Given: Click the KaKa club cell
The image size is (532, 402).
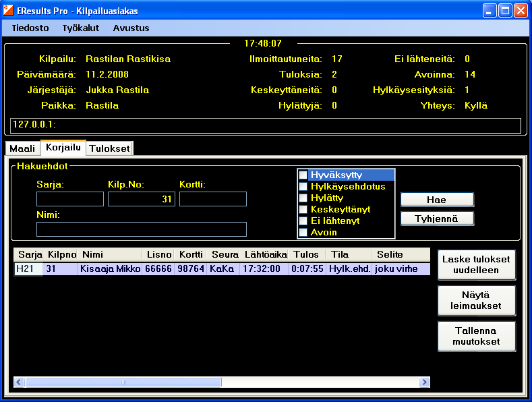Looking at the screenshot, I should (x=223, y=268).
